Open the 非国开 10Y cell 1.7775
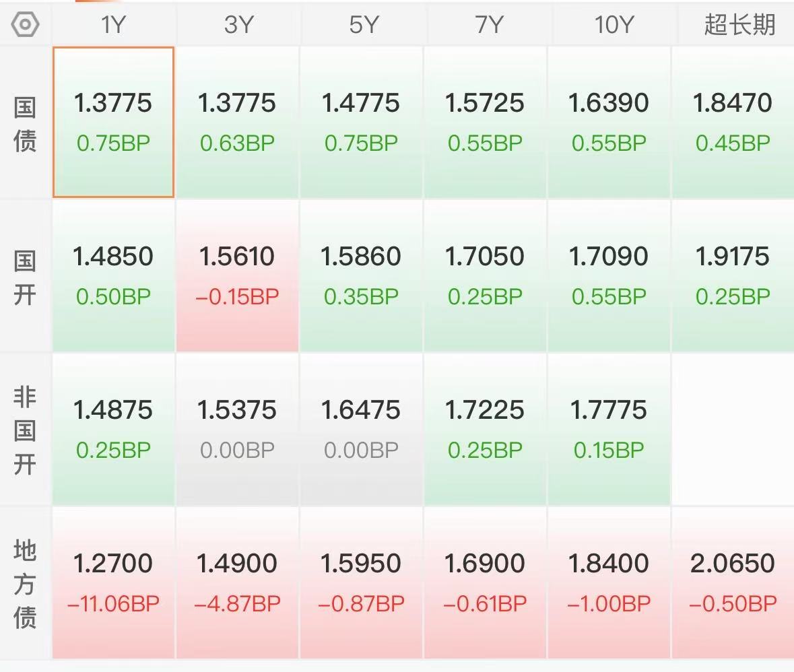The height and width of the screenshot is (672, 794). coord(609,429)
